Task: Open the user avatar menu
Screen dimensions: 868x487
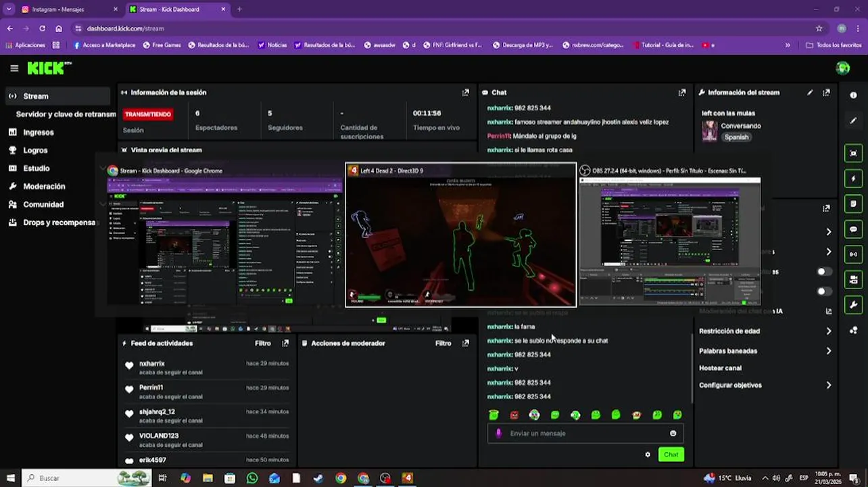Action: pos(842,68)
